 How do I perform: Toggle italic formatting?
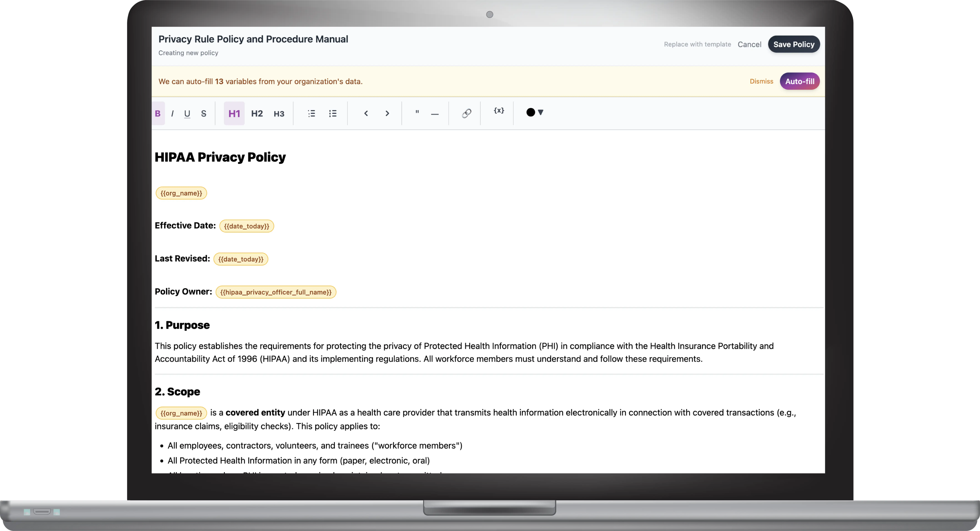pos(172,113)
